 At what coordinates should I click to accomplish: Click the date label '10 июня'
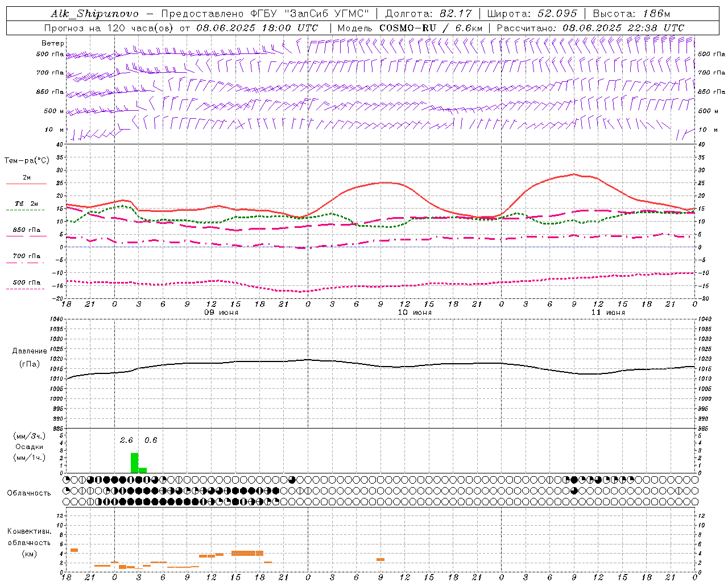(415, 313)
